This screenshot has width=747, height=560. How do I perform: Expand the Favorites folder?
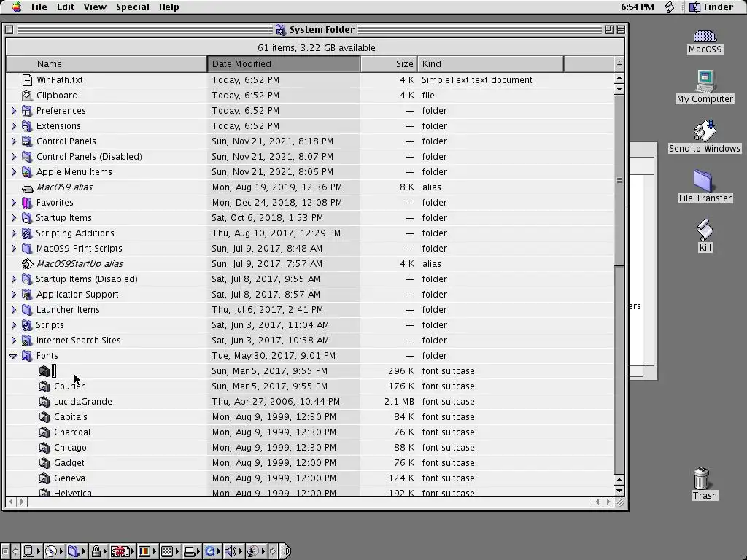(x=13, y=203)
